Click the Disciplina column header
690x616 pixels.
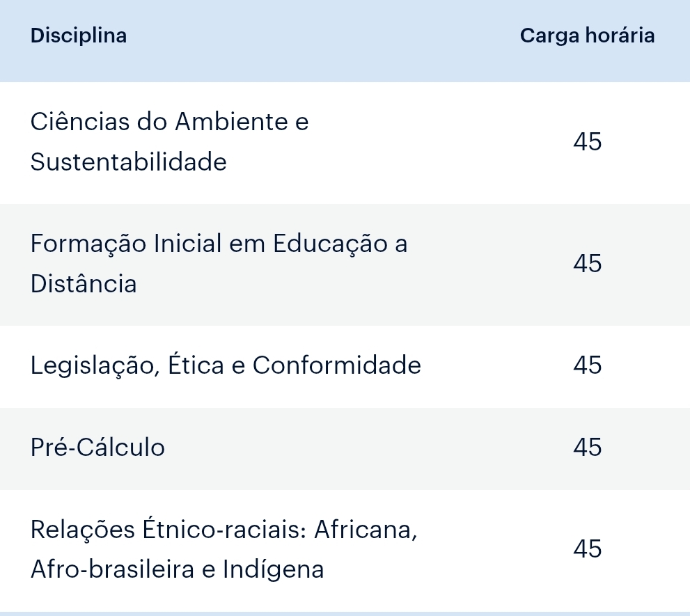pyautogui.click(x=79, y=35)
